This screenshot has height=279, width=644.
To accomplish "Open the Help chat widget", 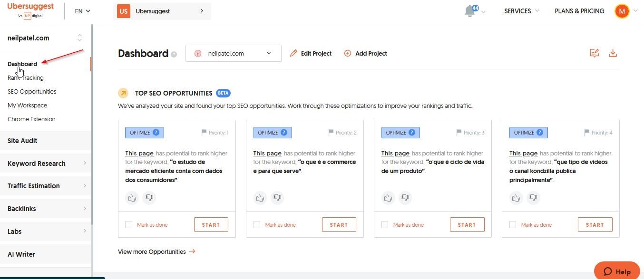I will [x=617, y=271].
